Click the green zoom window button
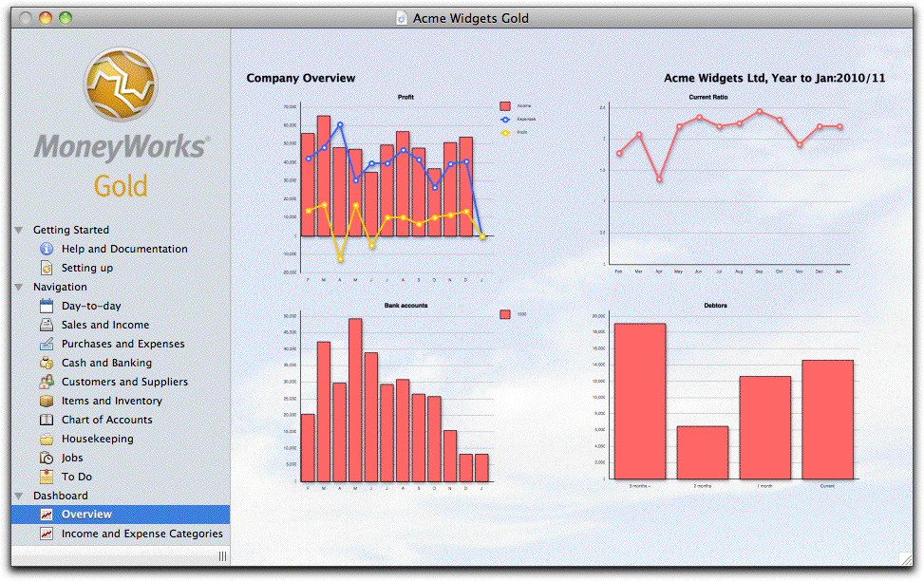The image size is (924, 581). (66, 18)
